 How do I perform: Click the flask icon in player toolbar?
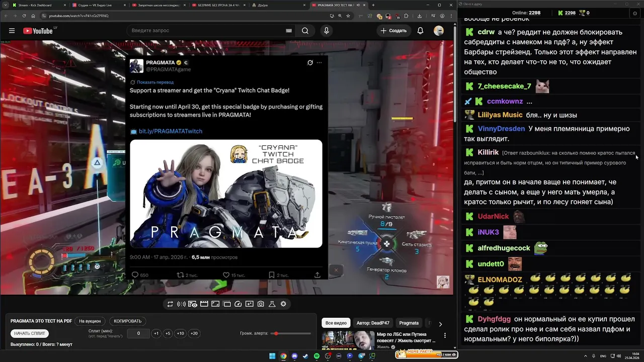point(272,304)
